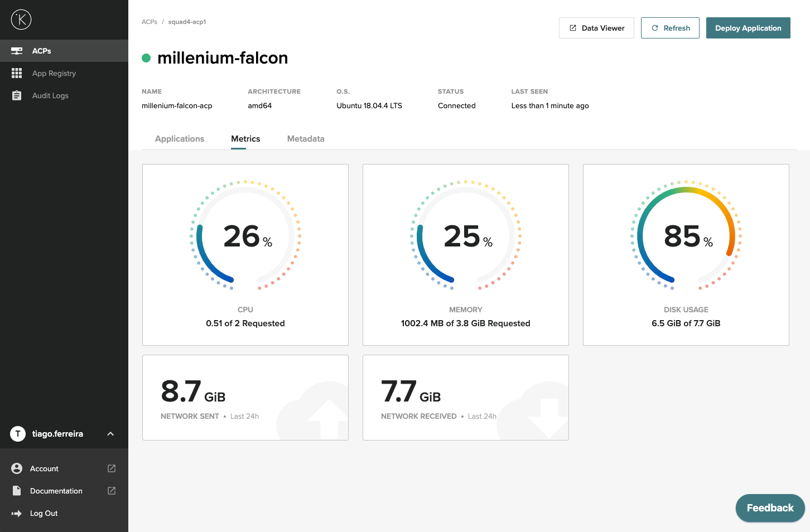Click the tiago.ferreira username

point(57,434)
